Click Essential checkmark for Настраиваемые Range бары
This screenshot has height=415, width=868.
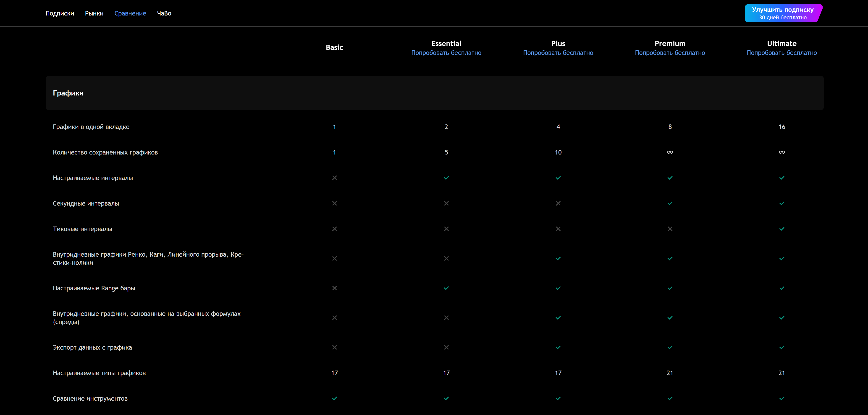446,288
